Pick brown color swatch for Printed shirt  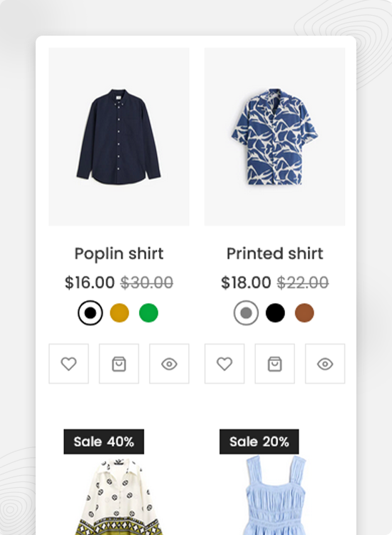tap(304, 313)
